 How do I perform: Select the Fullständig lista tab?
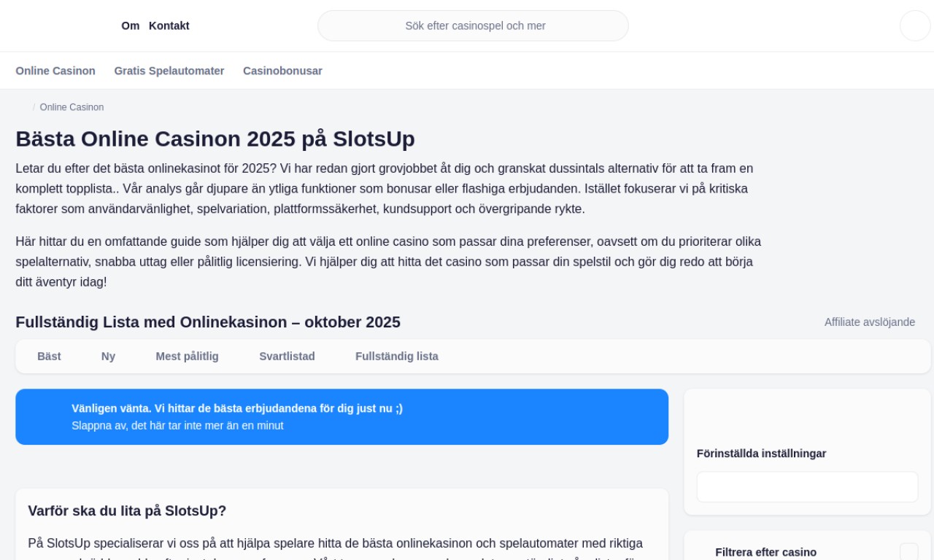pos(396,357)
